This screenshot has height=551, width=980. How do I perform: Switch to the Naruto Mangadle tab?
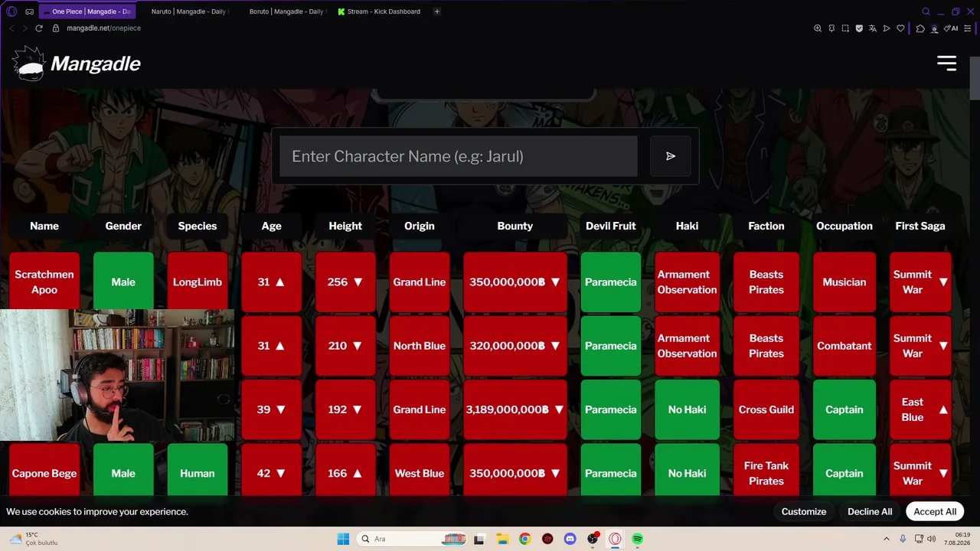[190, 11]
